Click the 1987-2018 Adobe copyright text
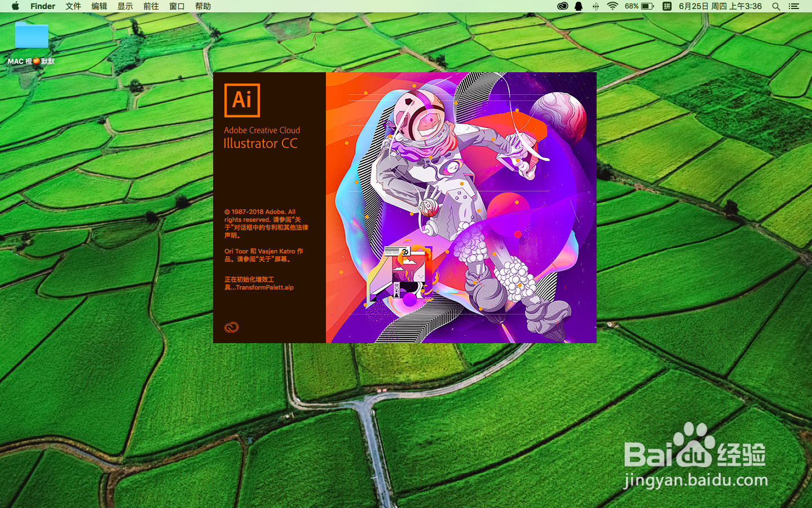 (x=266, y=224)
